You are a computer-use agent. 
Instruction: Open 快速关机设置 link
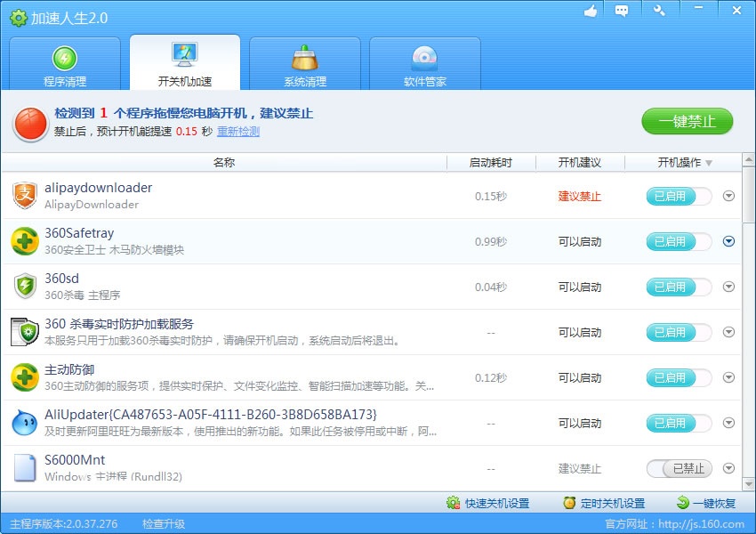tap(497, 504)
